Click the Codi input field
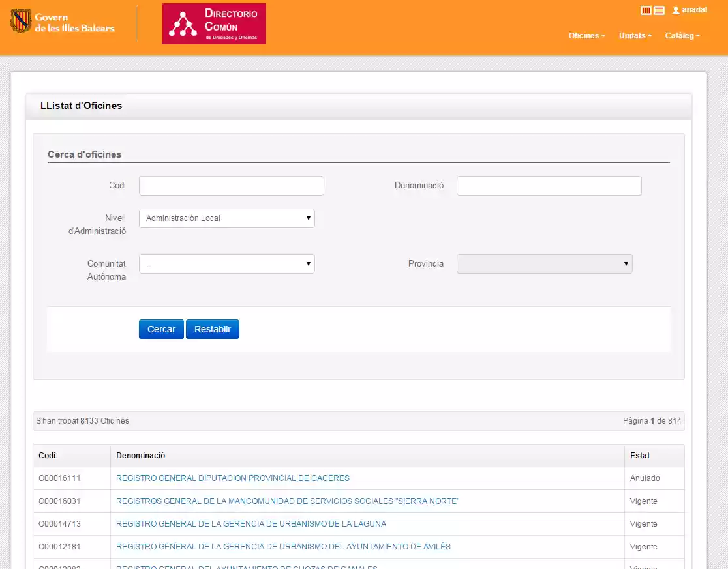This screenshot has width=728, height=569. (x=231, y=185)
